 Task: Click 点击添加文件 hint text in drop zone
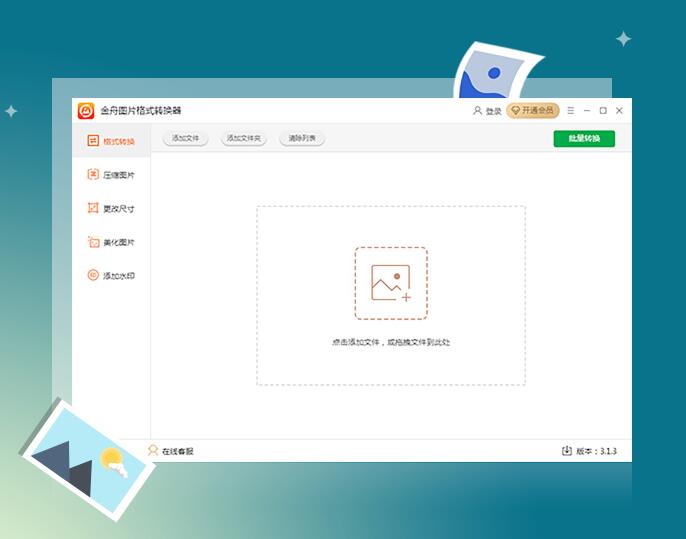355,342
